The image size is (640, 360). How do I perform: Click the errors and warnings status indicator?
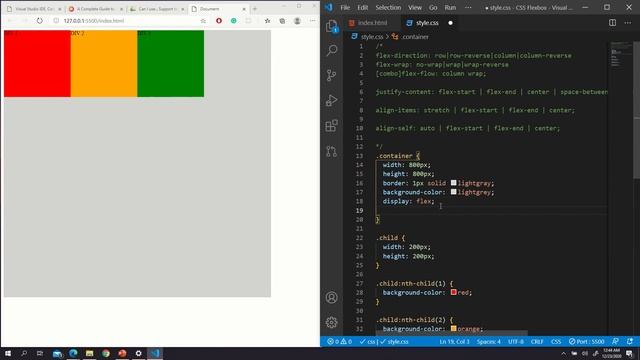339,342
